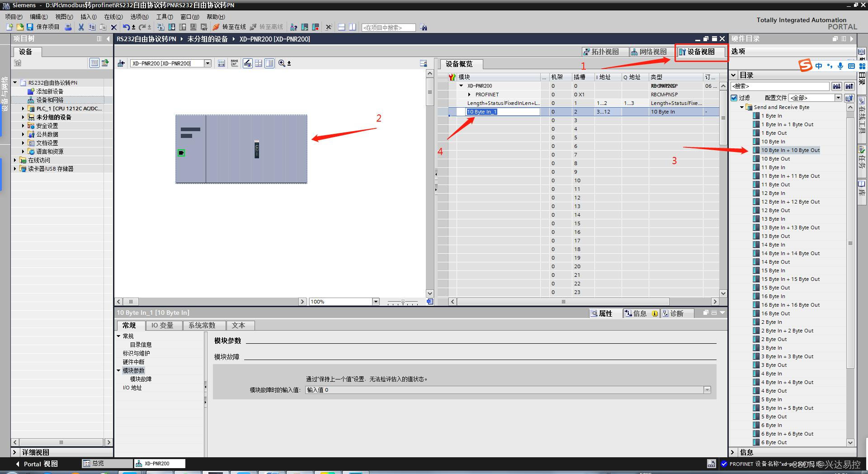The width and height of the screenshot is (868, 474).
Task: Click catalog search downward icon
Action: click(x=836, y=86)
